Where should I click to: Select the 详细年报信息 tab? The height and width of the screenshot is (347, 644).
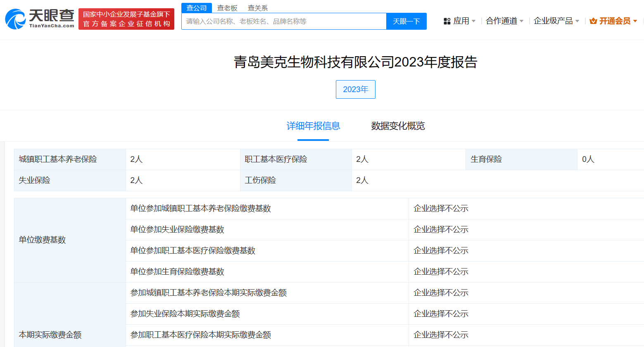pyautogui.click(x=313, y=126)
